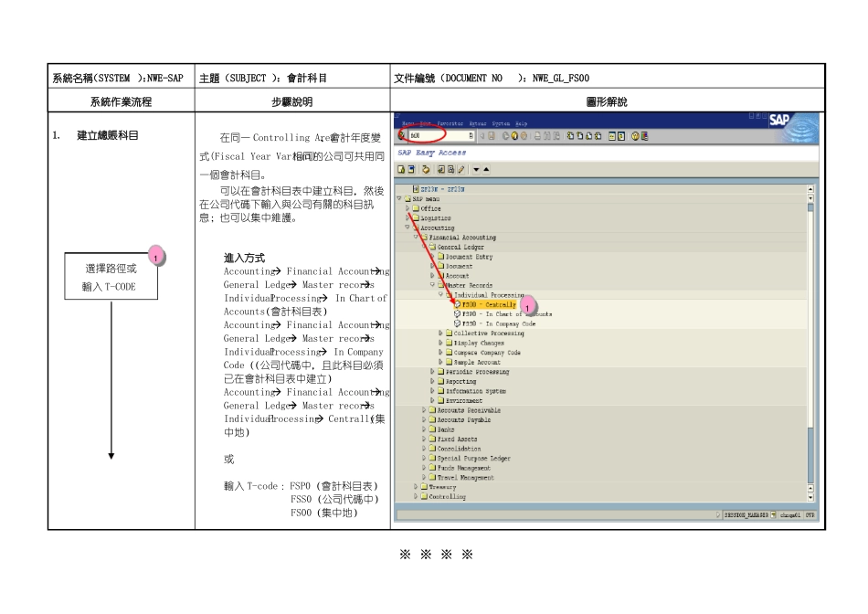Click the tree scrollbar up arrow
The width and height of the screenshot is (868, 614).
pos(810,188)
